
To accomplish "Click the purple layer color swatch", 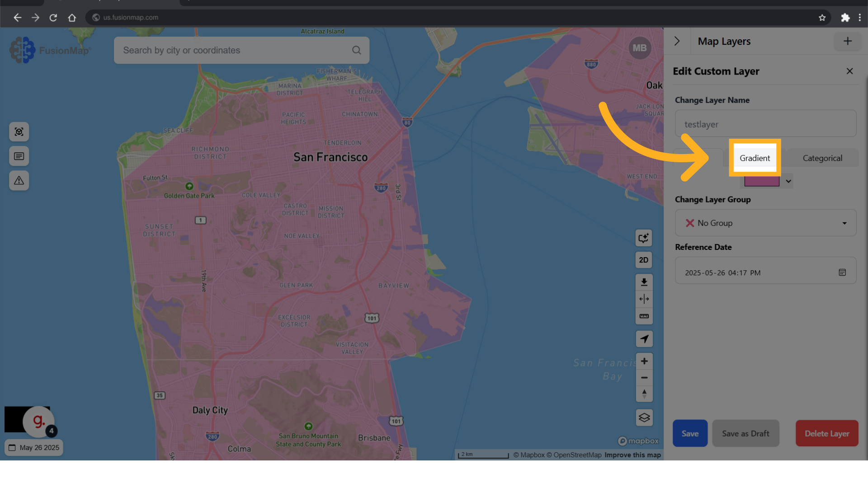I will pyautogui.click(x=762, y=181).
